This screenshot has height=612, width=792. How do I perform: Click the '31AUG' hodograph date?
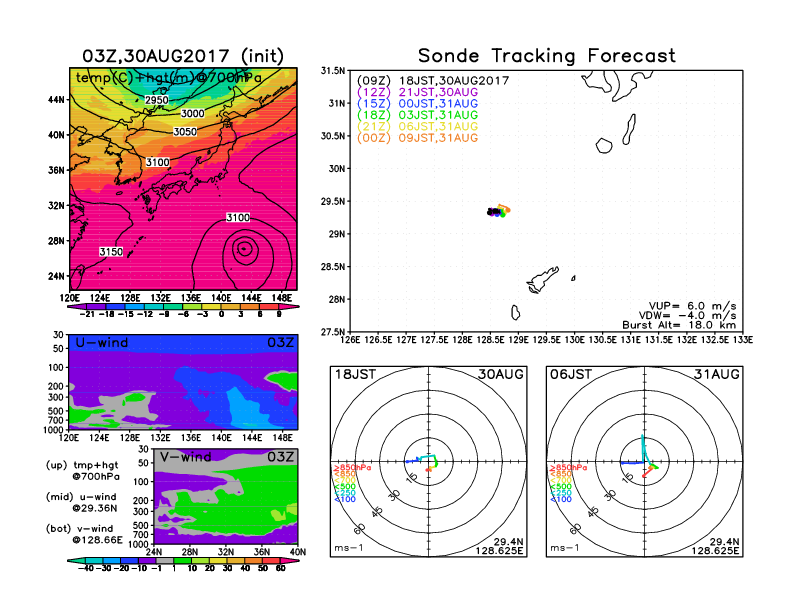(x=717, y=374)
